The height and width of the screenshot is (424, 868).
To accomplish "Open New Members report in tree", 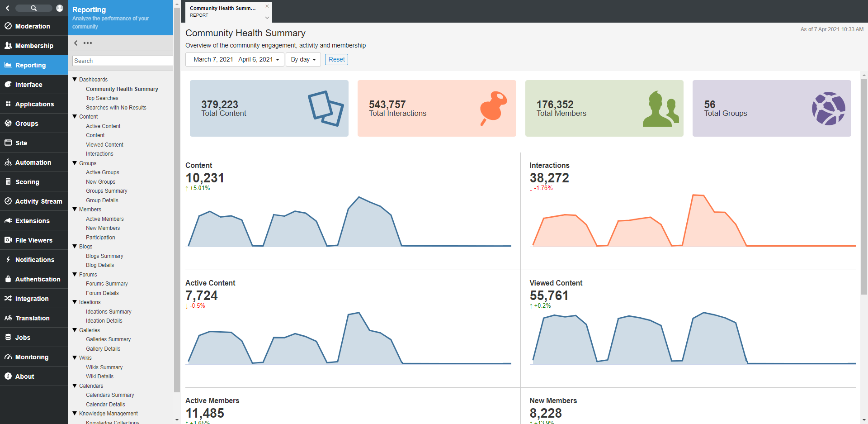I will click(x=103, y=228).
